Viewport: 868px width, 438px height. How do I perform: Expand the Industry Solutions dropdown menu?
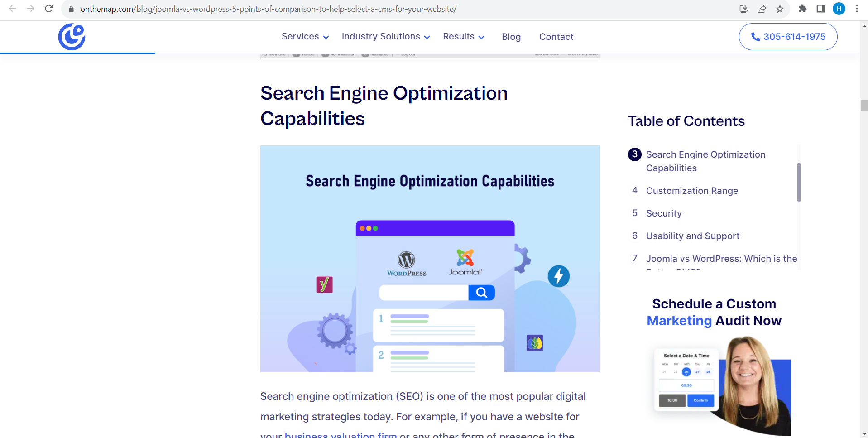point(386,37)
